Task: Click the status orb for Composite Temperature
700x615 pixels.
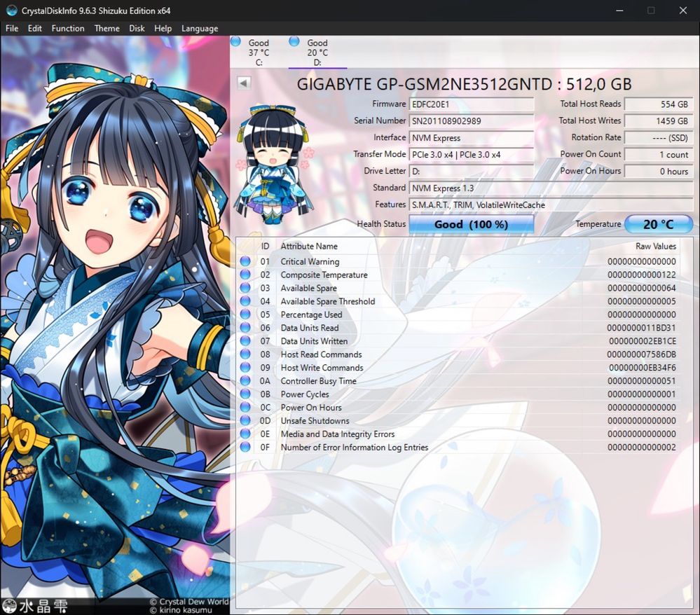Action: (245, 275)
